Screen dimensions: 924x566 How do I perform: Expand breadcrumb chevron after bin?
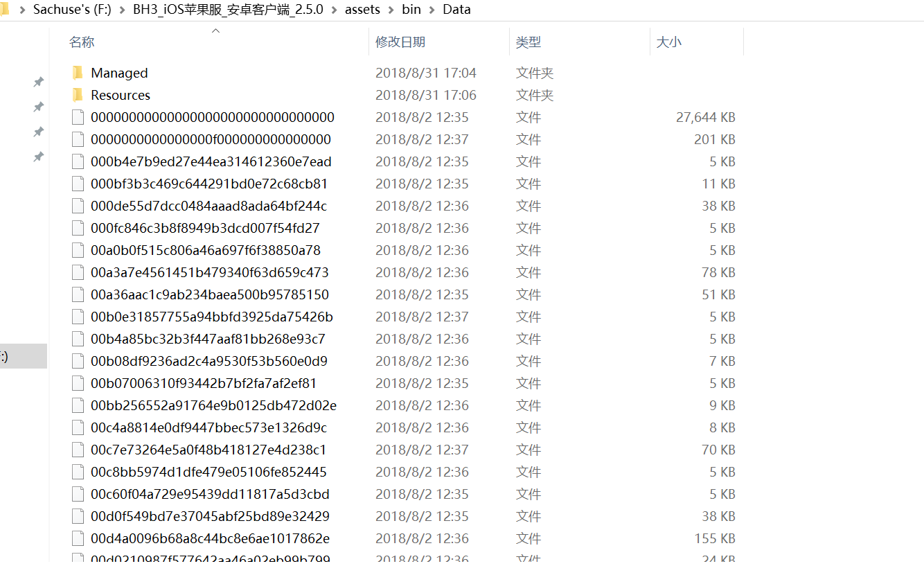click(432, 10)
